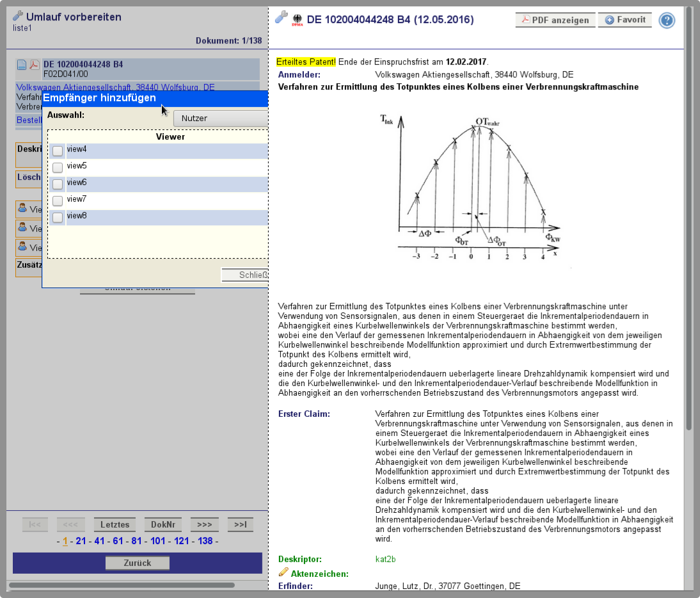Check the view4 checkbox
Screen dimensions: 700x598
[x=58, y=150]
